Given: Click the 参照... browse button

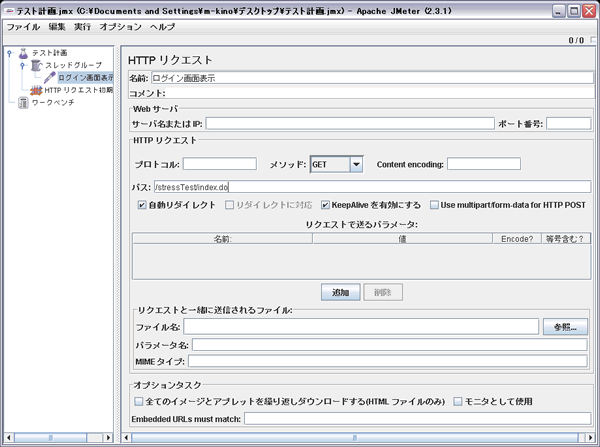Looking at the screenshot, I should [565, 326].
